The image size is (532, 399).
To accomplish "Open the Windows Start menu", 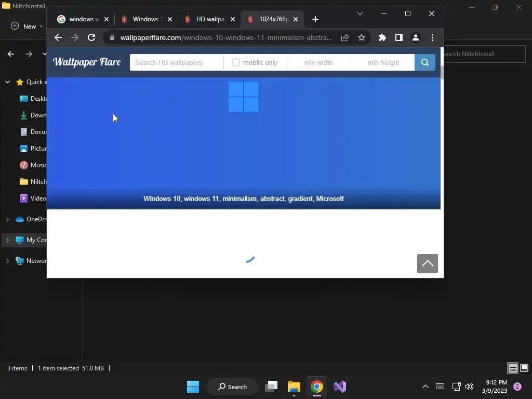I will 193,387.
